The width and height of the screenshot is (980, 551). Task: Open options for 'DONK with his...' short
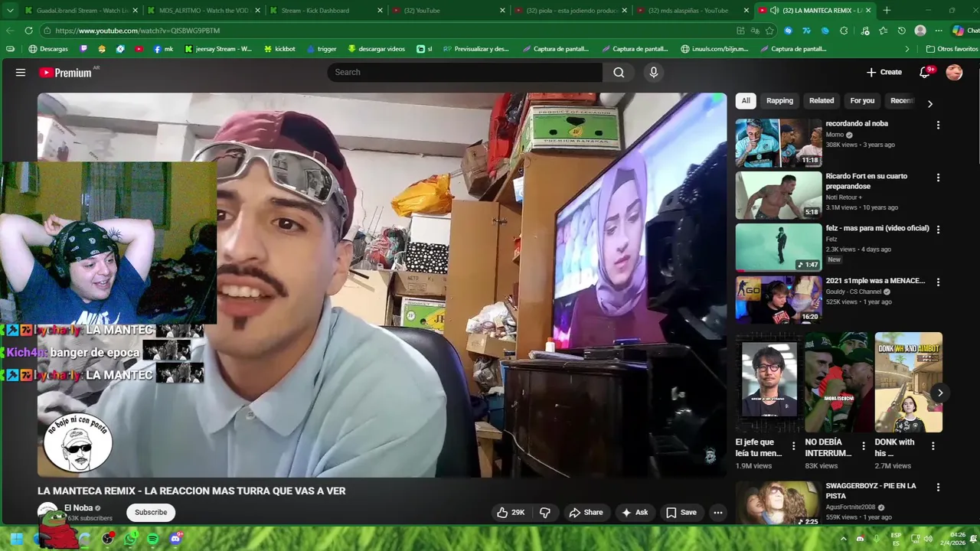coord(933,445)
